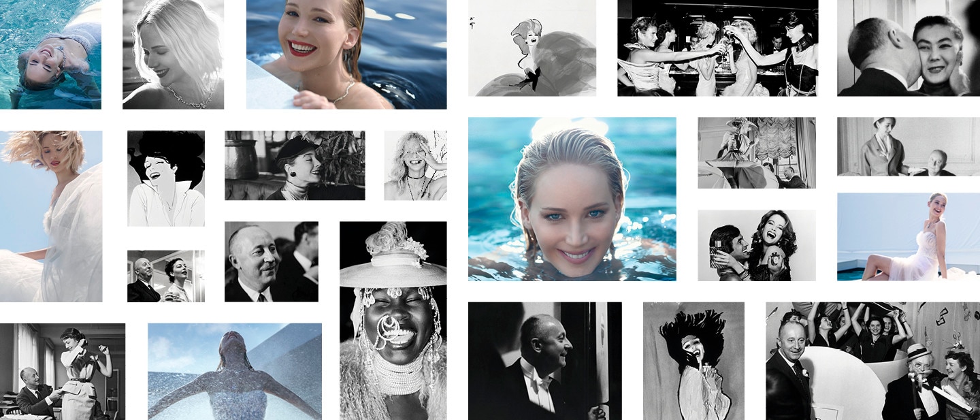
Task: Open photo of woman in cap with seated man
Action: point(909,146)
